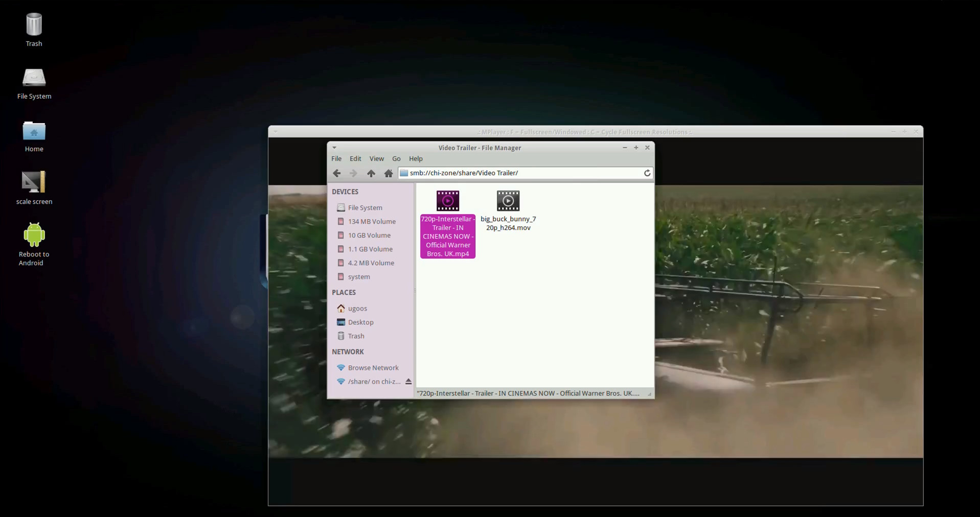The height and width of the screenshot is (517, 980).
Task: Open the 1.1 GB Volume
Action: pos(370,249)
